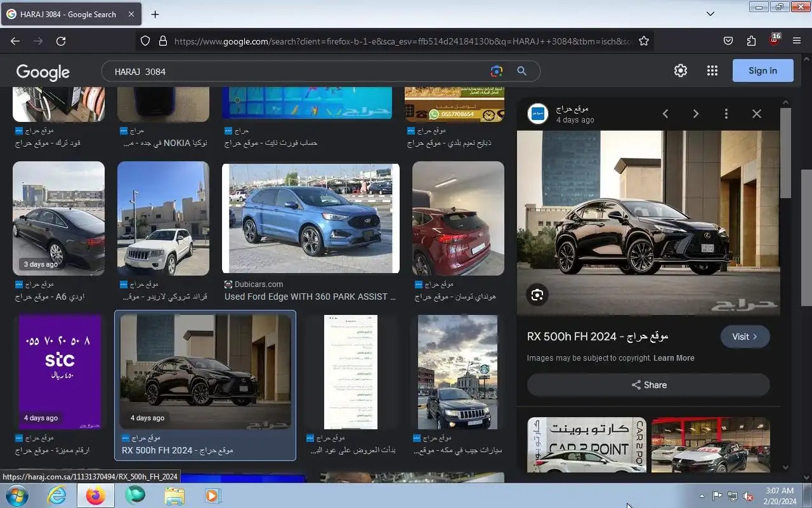Open the Google apps grid
This screenshot has width=812, height=508.
click(712, 70)
